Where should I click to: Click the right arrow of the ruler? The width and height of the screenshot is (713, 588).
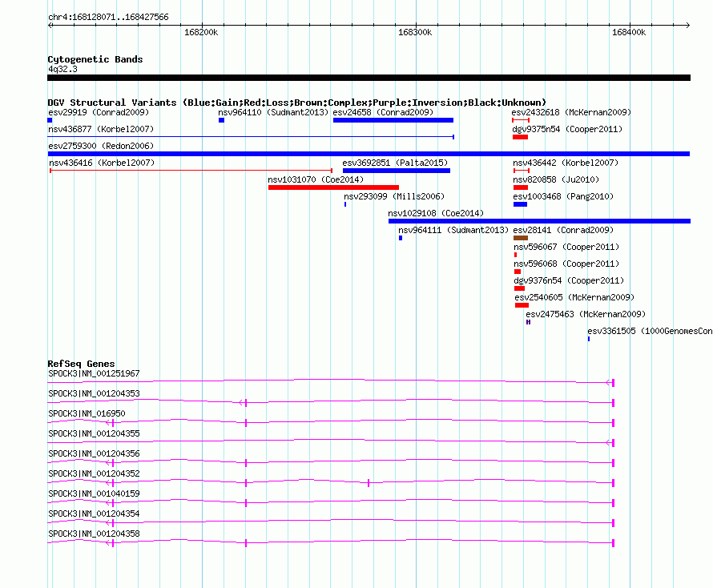687,25
